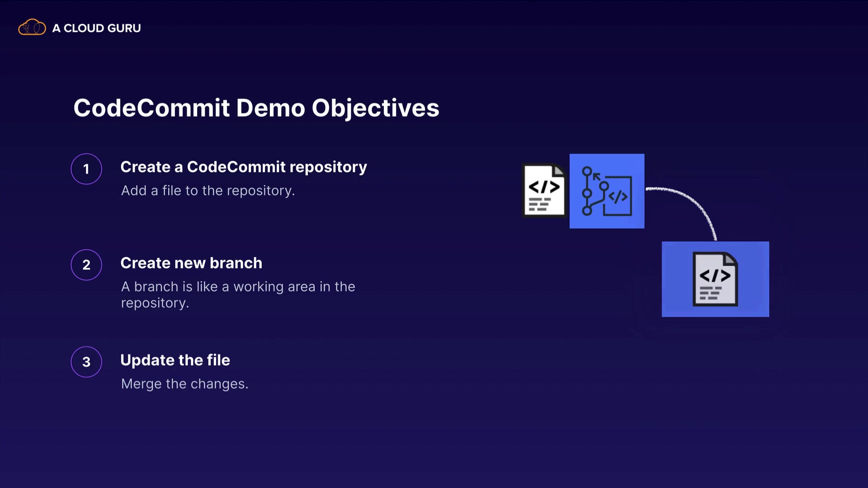This screenshot has width=868, height=488.
Task: Click the Create new branch heading
Action: coord(191,263)
